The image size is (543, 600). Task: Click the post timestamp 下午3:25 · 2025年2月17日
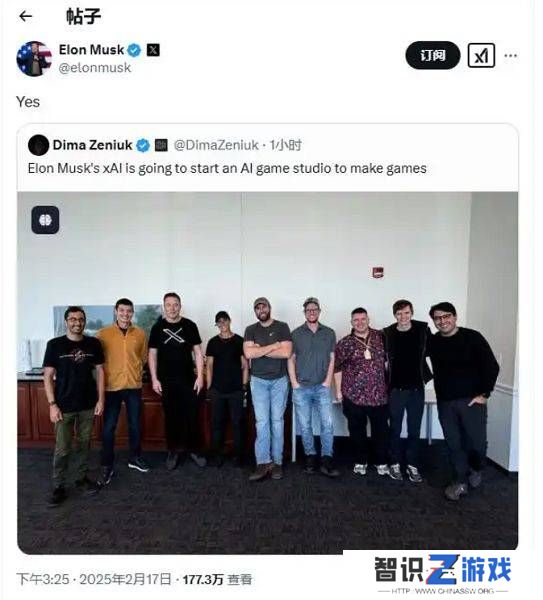[x=93, y=579]
